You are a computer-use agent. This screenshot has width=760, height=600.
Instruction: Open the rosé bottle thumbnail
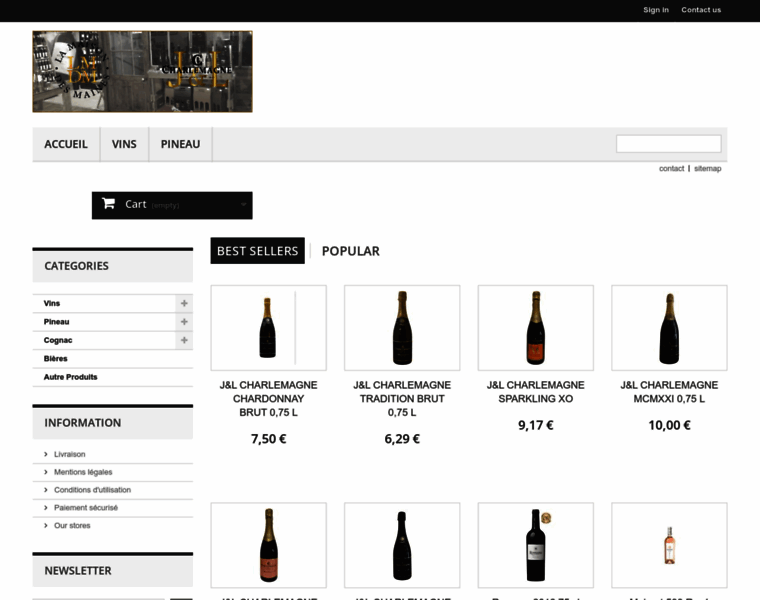tap(669, 545)
